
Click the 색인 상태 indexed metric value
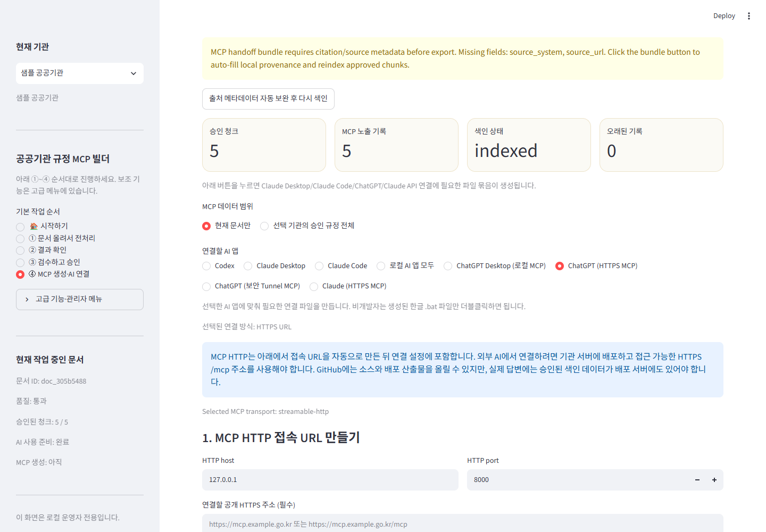[506, 151]
